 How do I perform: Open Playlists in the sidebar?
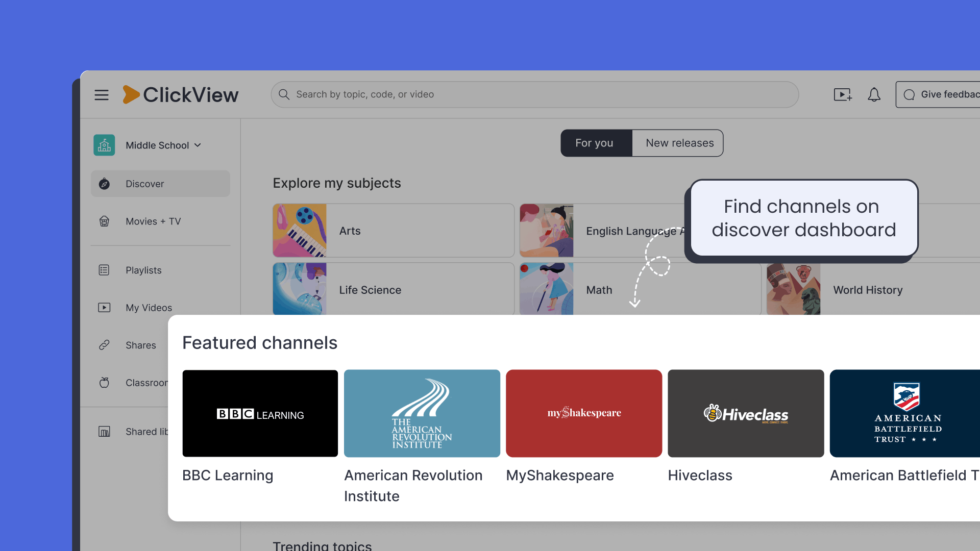(160, 270)
